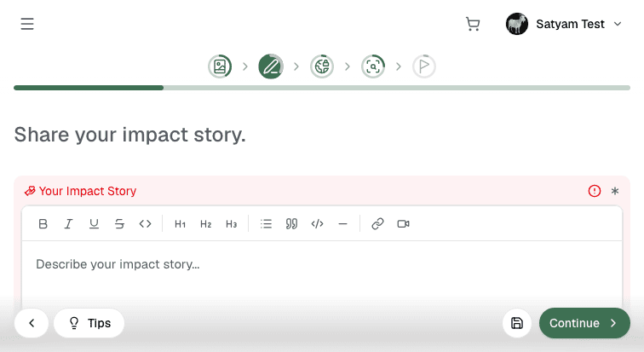
Task: Toggle bold formatting
Action: (43, 224)
